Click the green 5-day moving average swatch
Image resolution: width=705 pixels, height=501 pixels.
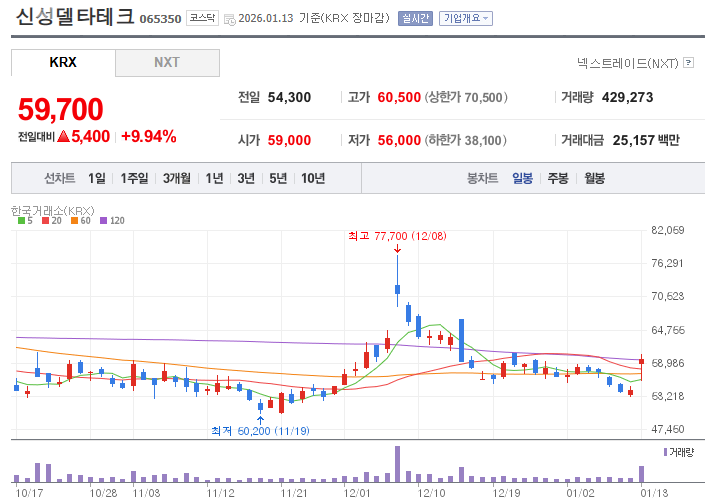click(x=21, y=220)
